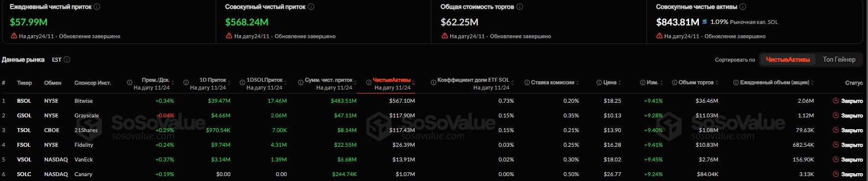Click sponsor name VanEck
Viewport: 868px width, 181px height.
pyautogui.click(x=84, y=159)
